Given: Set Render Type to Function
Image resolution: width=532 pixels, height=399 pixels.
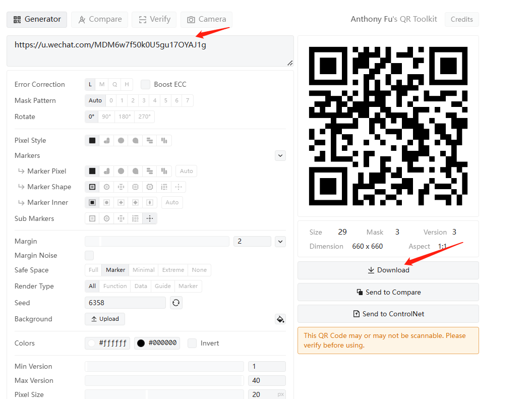Looking at the screenshot, I should coord(115,286).
